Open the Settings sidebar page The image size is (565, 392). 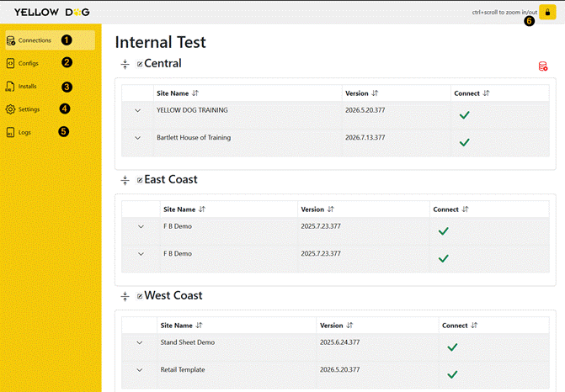[23, 109]
